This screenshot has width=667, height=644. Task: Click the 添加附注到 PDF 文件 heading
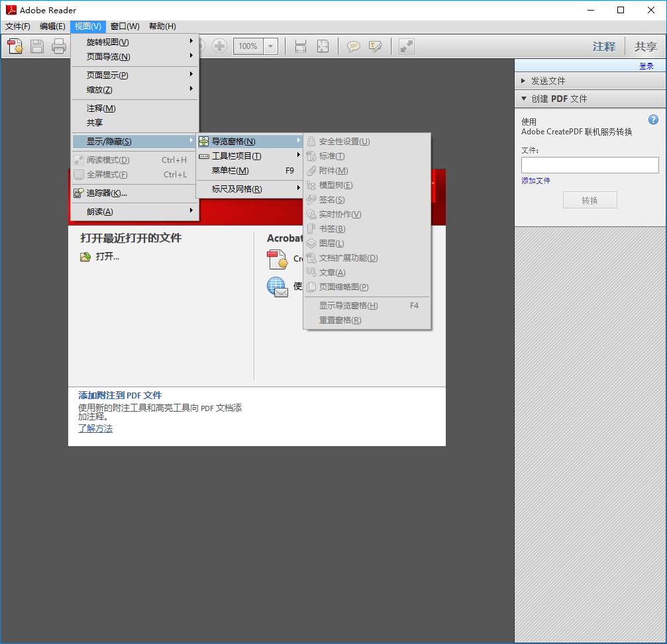pyautogui.click(x=120, y=395)
